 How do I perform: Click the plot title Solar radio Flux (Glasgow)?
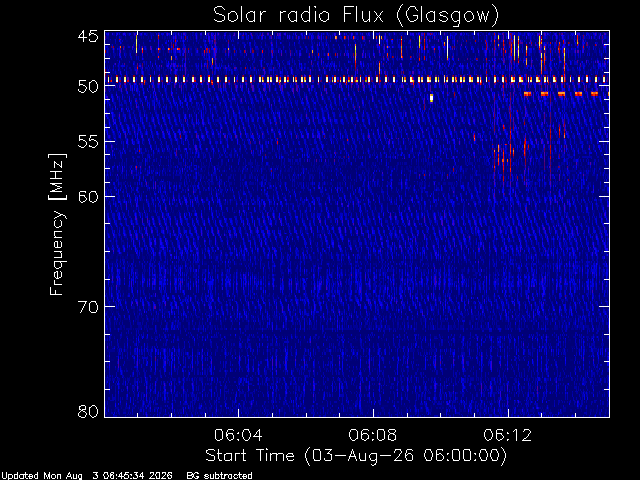coord(356,16)
